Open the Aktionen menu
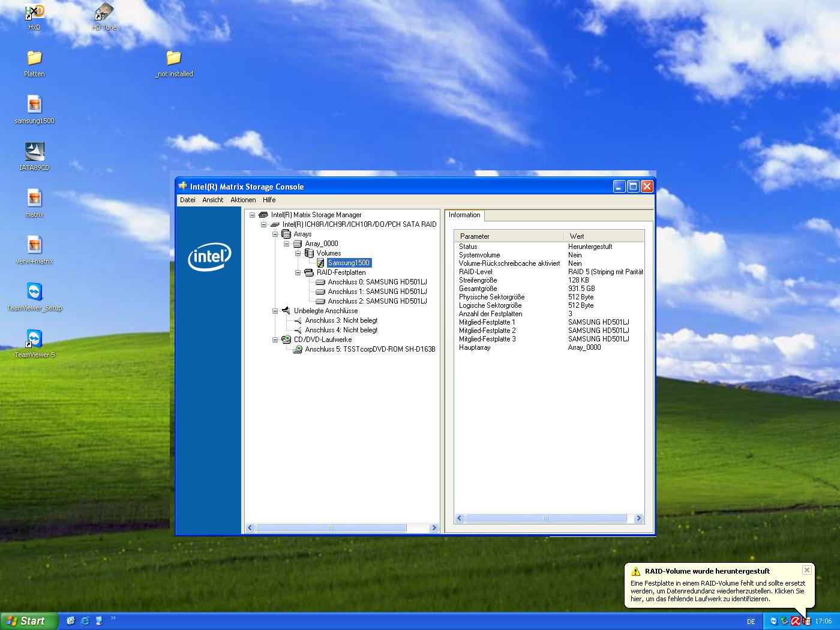Screen dimensions: 840x630 [243, 200]
